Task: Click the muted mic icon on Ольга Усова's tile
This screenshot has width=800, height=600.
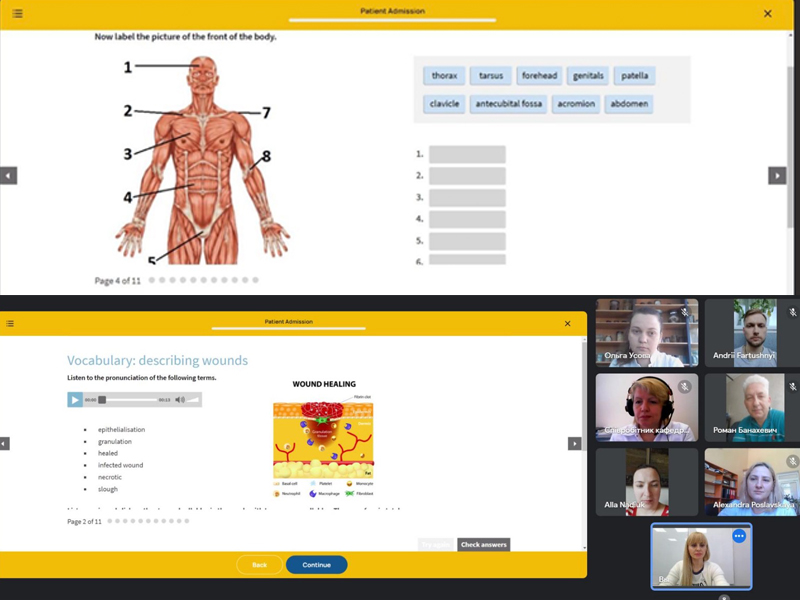Action: pos(685,313)
